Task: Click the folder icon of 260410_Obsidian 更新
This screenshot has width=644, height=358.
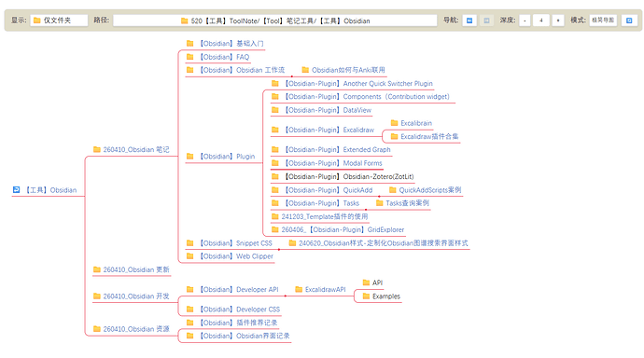Action: [x=97, y=269]
